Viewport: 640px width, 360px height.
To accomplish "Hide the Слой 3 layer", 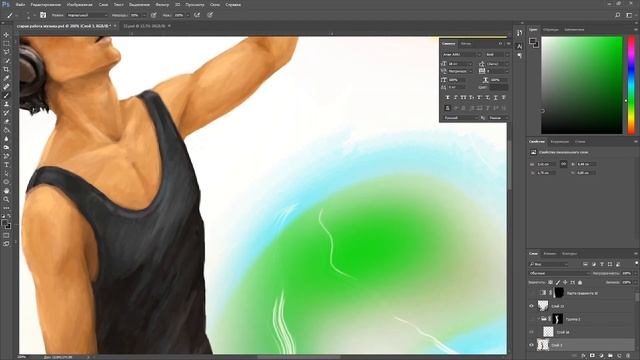I will [531, 345].
